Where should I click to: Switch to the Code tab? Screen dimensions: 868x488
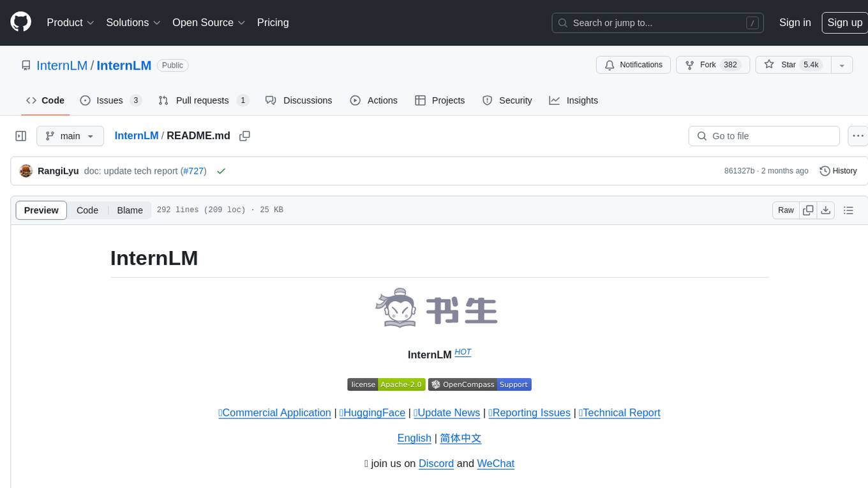pos(45,100)
